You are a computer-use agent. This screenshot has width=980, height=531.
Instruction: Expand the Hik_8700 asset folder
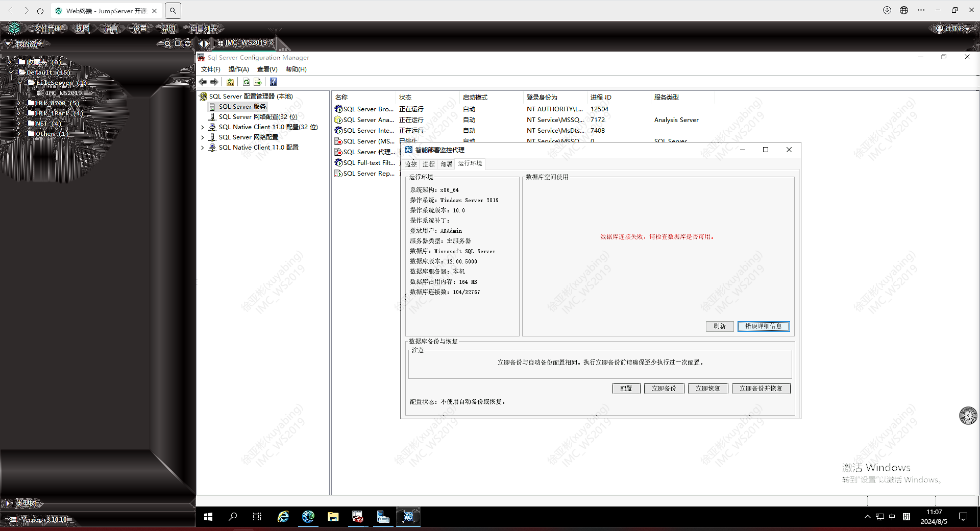point(19,103)
